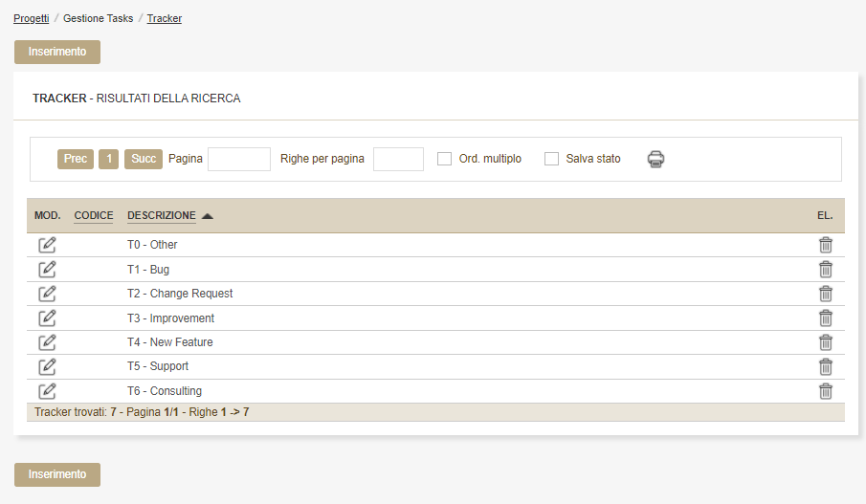Remove the T5 - Support tracker
The width and height of the screenshot is (866, 504).
(825, 366)
